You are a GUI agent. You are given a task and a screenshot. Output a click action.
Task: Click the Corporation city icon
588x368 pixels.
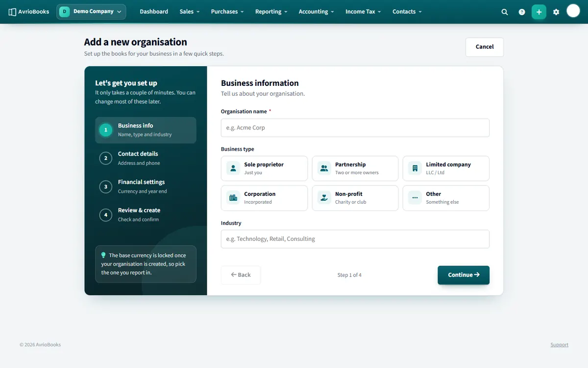(x=233, y=198)
